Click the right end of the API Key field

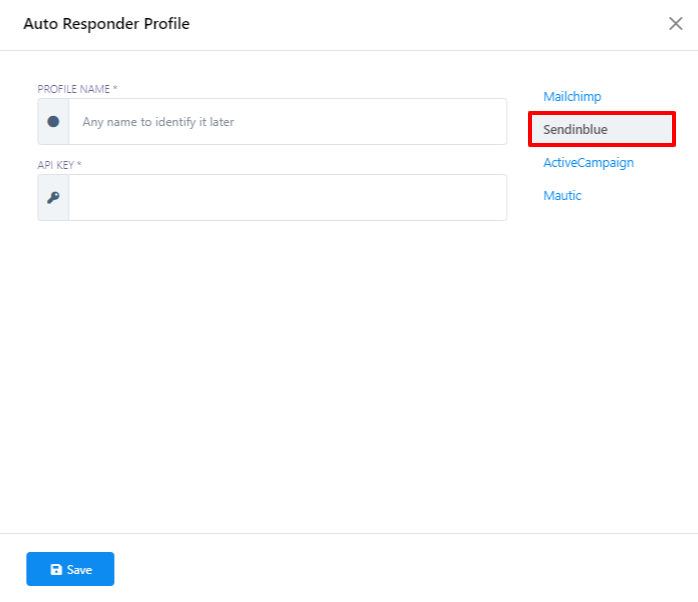[490, 198]
